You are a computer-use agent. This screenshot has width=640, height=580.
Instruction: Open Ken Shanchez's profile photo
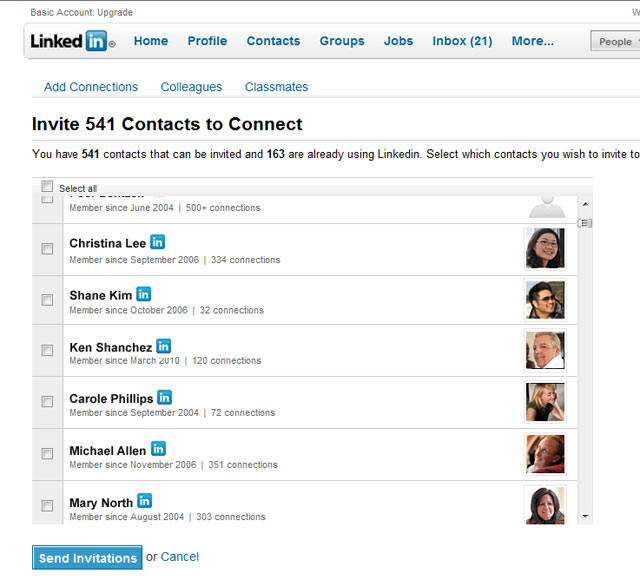pos(545,350)
